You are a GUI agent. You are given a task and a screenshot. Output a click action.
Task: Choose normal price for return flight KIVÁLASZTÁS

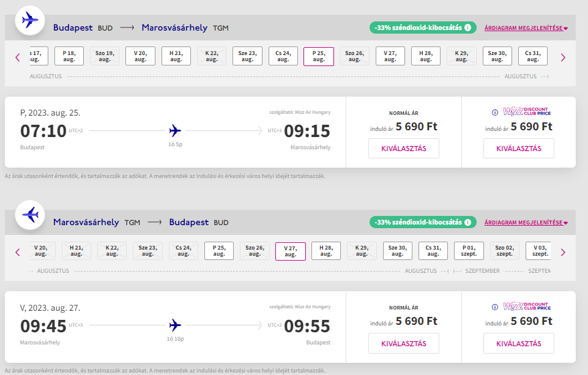[403, 343]
